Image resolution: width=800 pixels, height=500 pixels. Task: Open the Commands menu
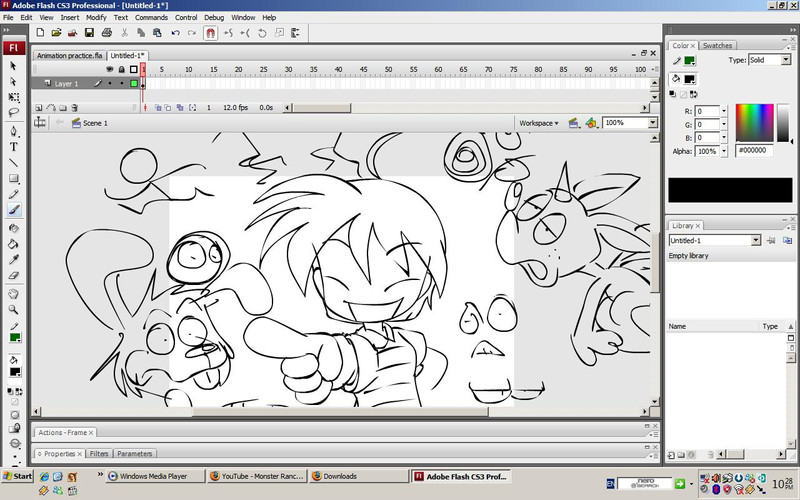(151, 17)
